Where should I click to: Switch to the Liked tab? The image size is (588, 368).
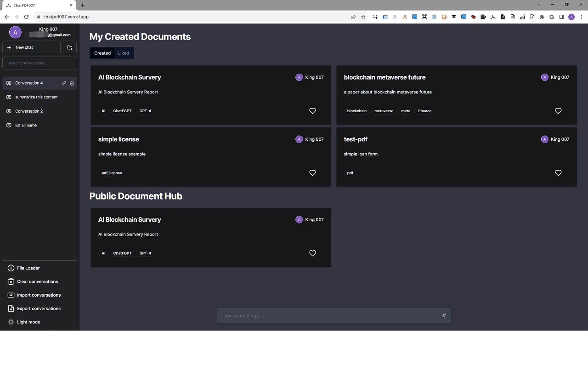(124, 53)
